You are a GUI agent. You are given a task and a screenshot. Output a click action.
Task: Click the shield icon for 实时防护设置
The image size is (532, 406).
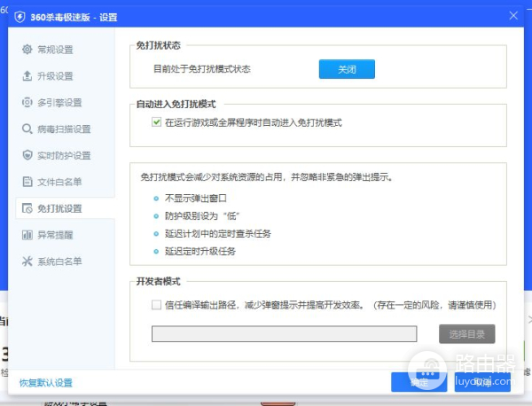27,155
